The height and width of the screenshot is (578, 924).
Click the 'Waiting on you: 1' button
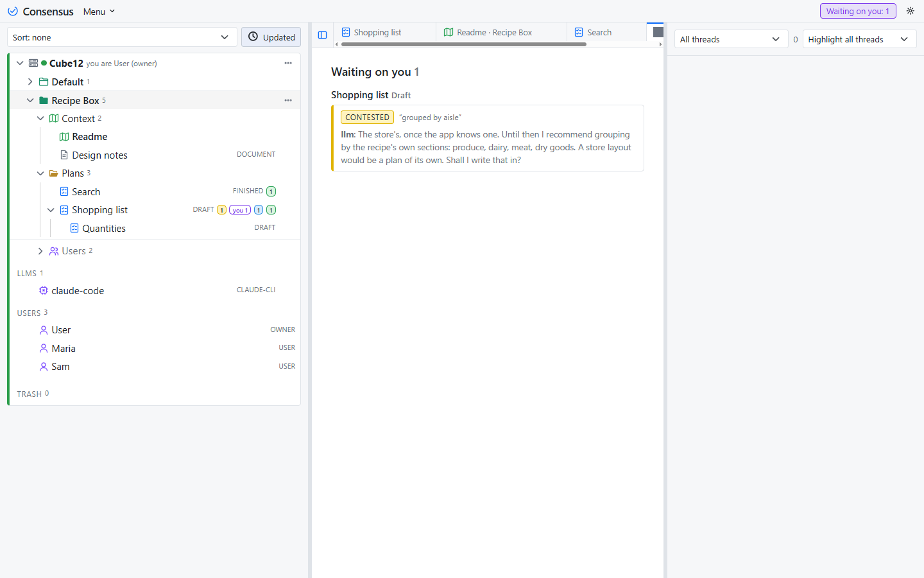click(x=858, y=11)
